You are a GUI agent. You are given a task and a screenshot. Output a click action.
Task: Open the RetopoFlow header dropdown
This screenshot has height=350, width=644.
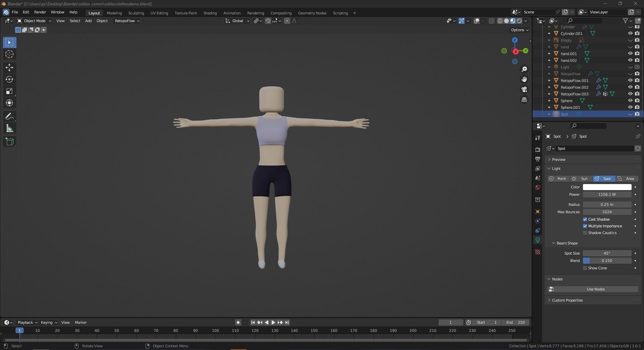pyautogui.click(x=127, y=21)
